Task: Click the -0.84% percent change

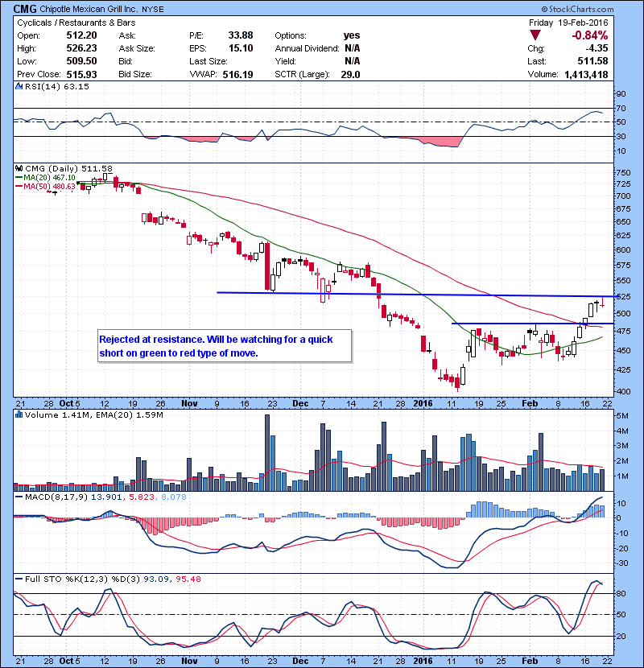Action: [x=590, y=35]
